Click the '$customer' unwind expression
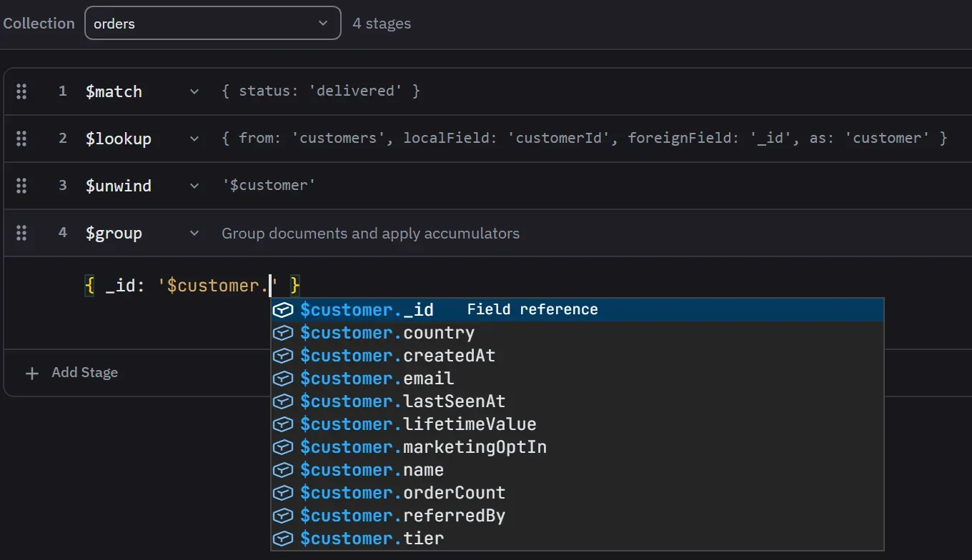The height and width of the screenshot is (560, 972). point(269,186)
